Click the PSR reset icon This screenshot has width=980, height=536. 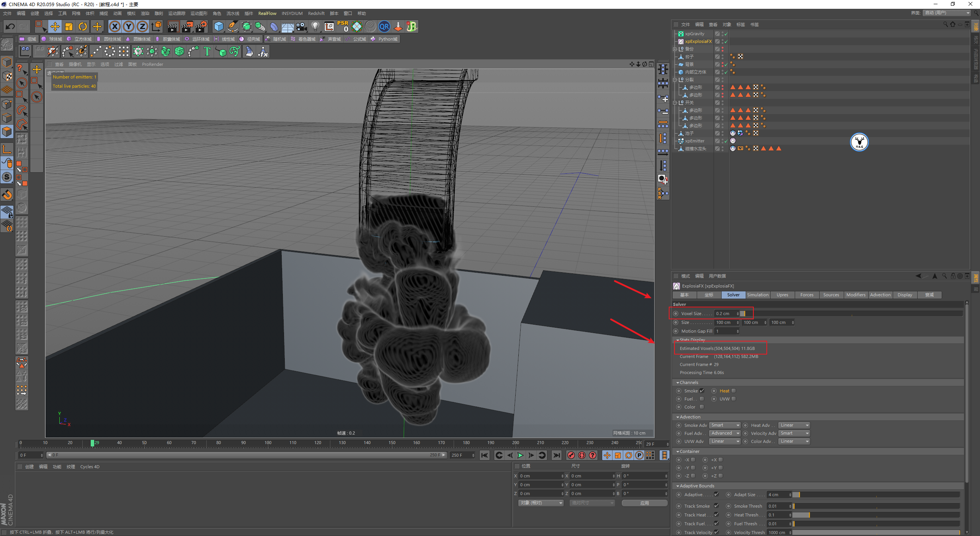[343, 26]
